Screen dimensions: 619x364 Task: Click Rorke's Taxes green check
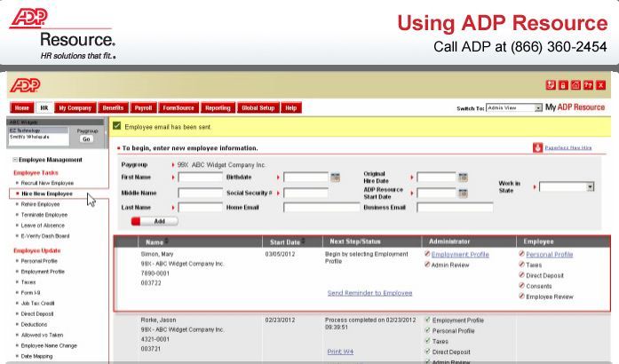[427, 341]
